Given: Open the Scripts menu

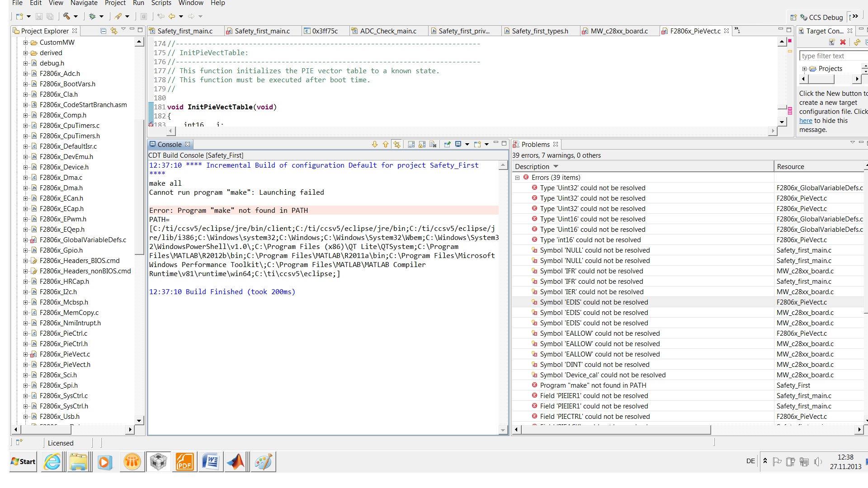Looking at the screenshot, I should (161, 3).
